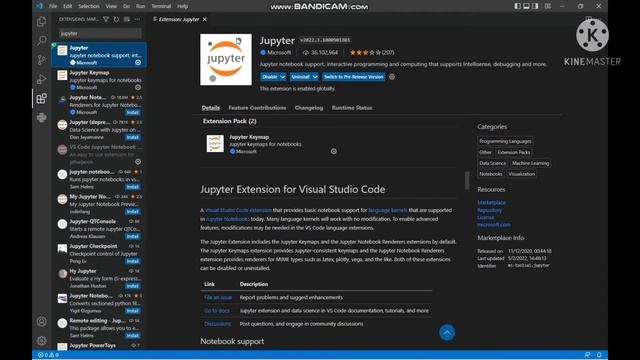Switch to the Runtime Status tab
Image resolution: width=640 pixels, height=360 pixels.
tap(352, 108)
